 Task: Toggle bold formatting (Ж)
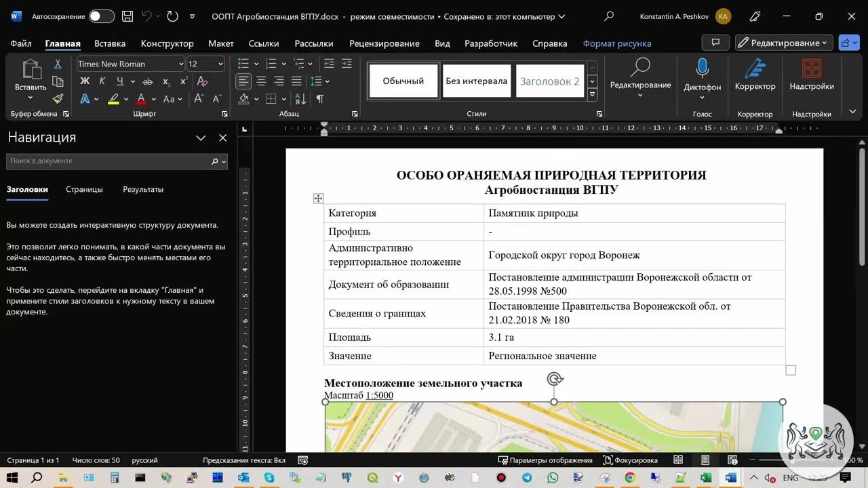(85, 81)
